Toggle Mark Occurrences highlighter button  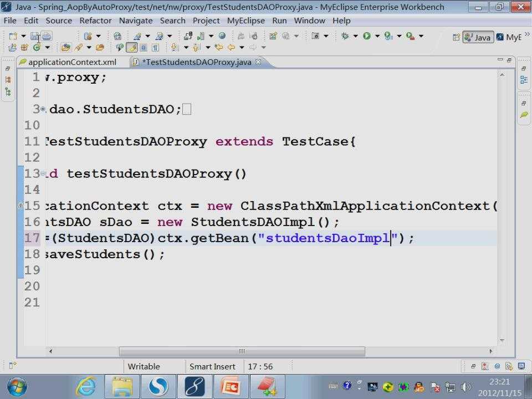[132, 48]
